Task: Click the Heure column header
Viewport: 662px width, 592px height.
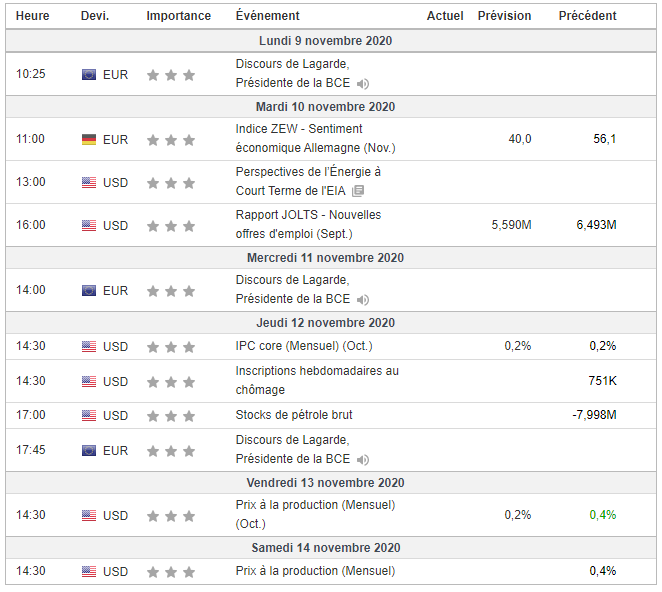Action: click(x=33, y=16)
